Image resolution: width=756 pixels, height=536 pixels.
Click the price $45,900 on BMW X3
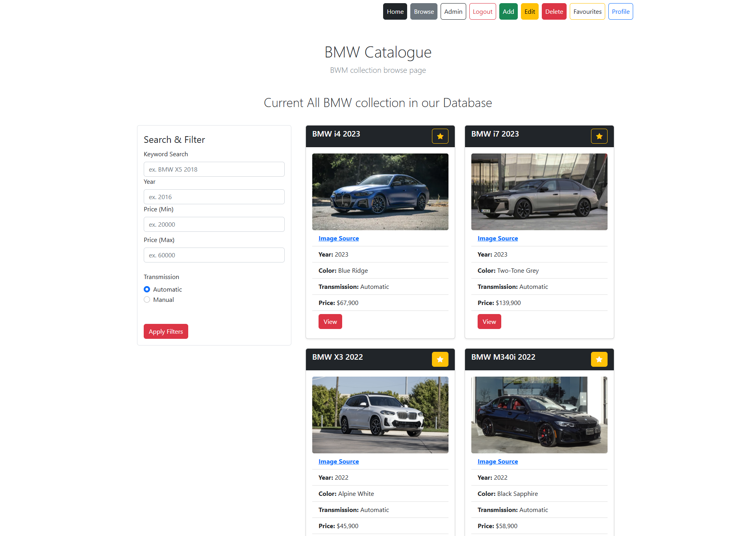point(347,526)
